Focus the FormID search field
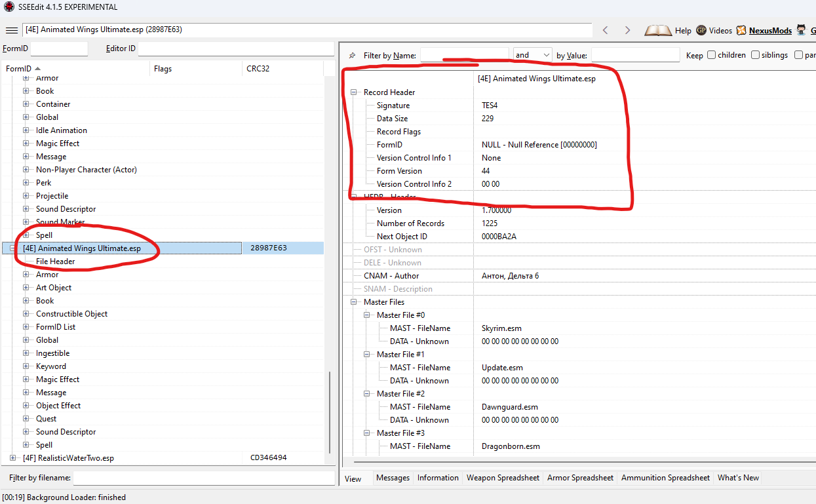The height and width of the screenshot is (504, 816). (x=59, y=48)
